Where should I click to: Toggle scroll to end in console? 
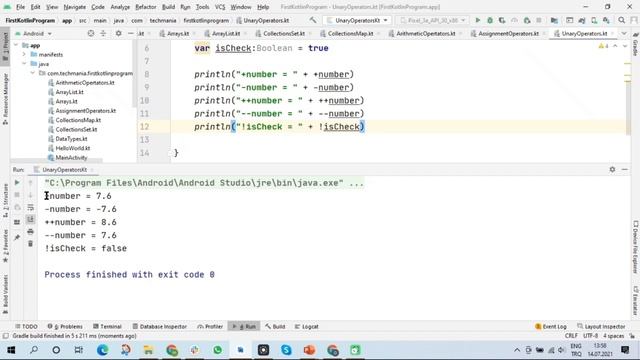31,220
